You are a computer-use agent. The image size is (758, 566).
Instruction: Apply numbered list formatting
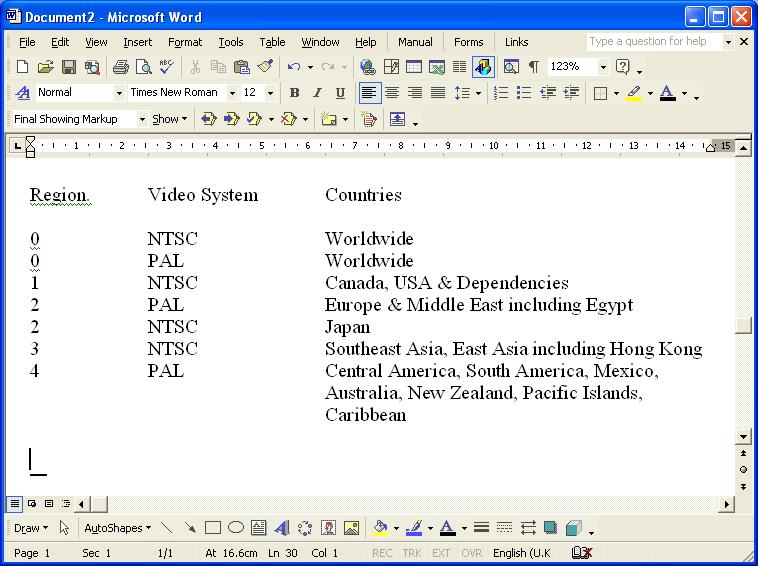[x=501, y=92]
